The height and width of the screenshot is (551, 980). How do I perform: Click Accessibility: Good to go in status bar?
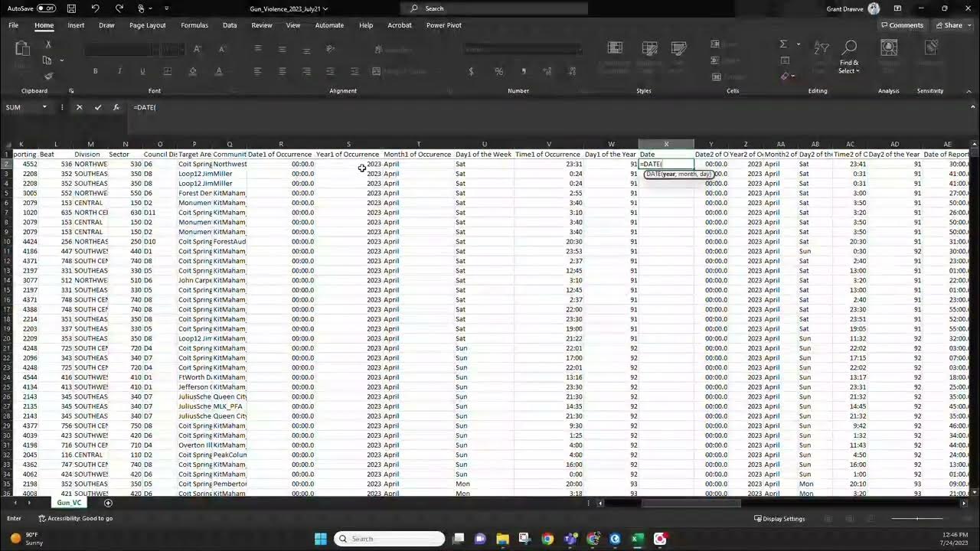[76, 519]
